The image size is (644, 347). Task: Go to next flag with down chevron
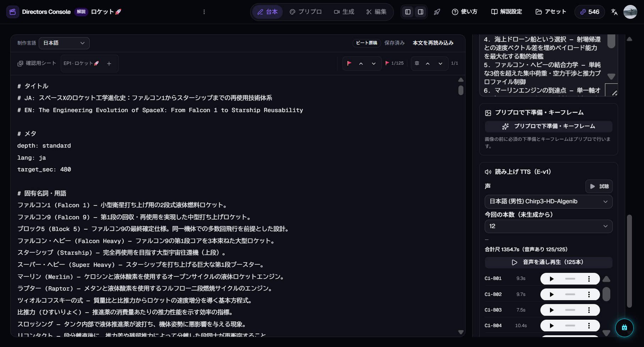[x=374, y=63]
